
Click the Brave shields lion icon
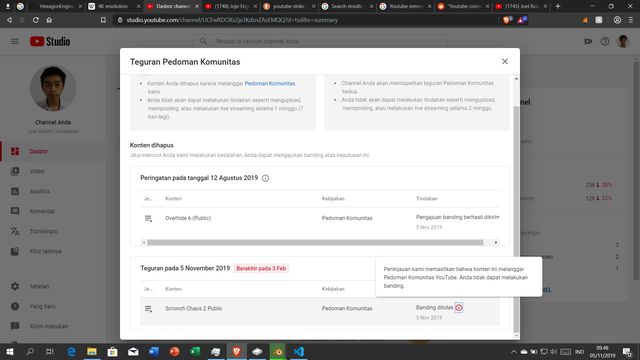[x=507, y=20]
